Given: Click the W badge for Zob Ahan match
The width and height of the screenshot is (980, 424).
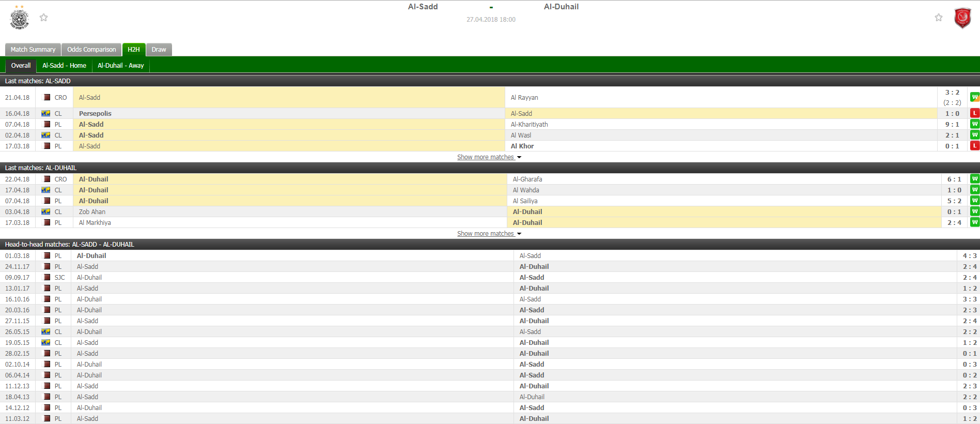Looking at the screenshot, I should [x=975, y=211].
